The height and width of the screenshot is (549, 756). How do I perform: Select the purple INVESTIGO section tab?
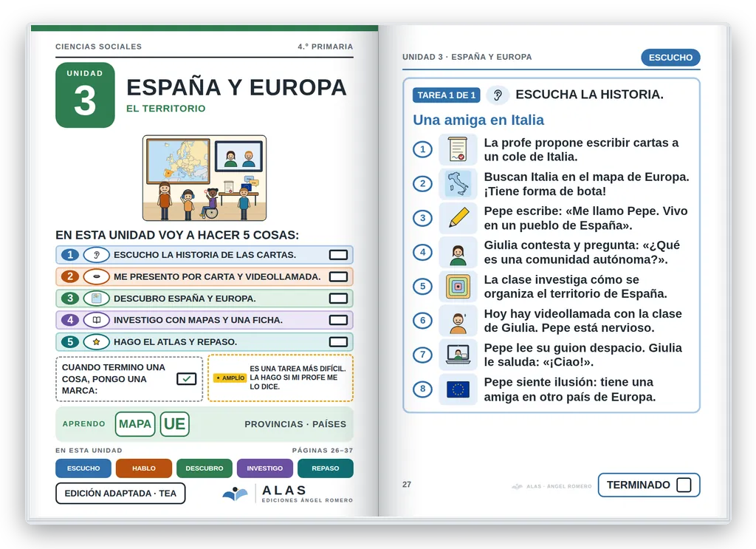pyautogui.click(x=265, y=468)
